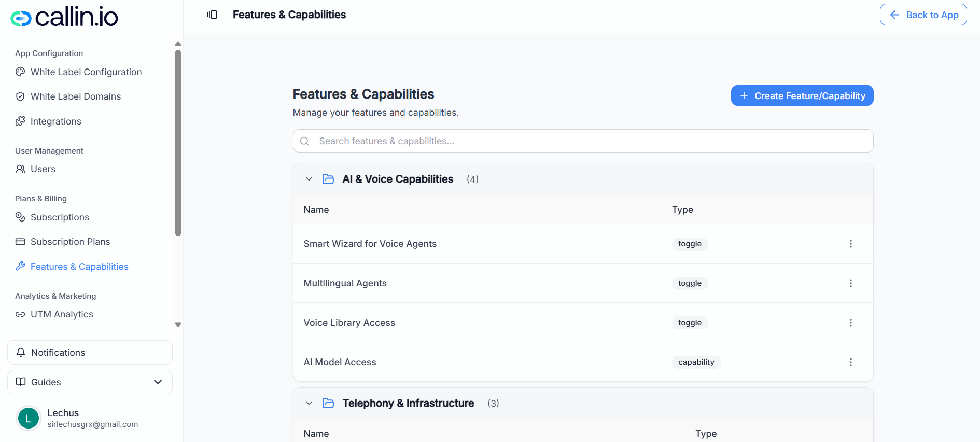Click the back arrow icon
The image size is (980, 442).
894,15
